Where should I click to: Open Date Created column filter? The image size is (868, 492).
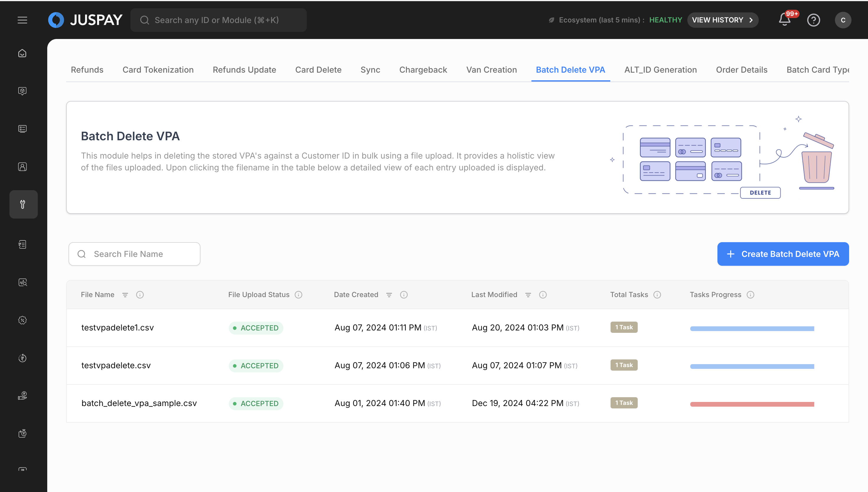coord(389,295)
